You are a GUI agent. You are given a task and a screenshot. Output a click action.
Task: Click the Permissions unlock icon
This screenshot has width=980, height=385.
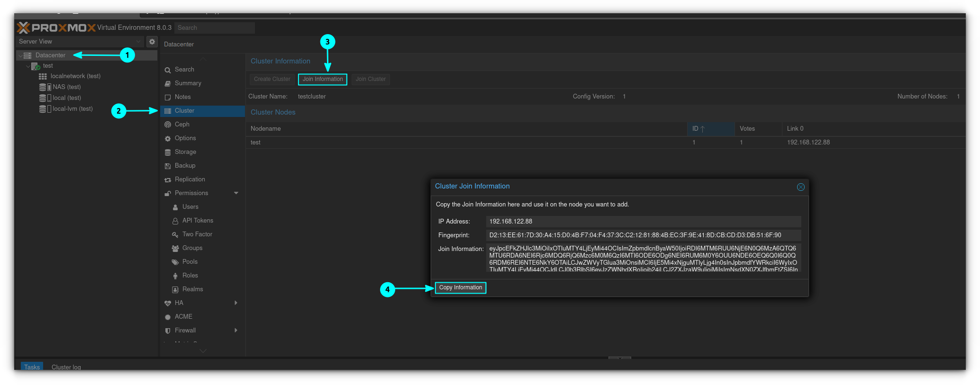pyautogui.click(x=168, y=194)
